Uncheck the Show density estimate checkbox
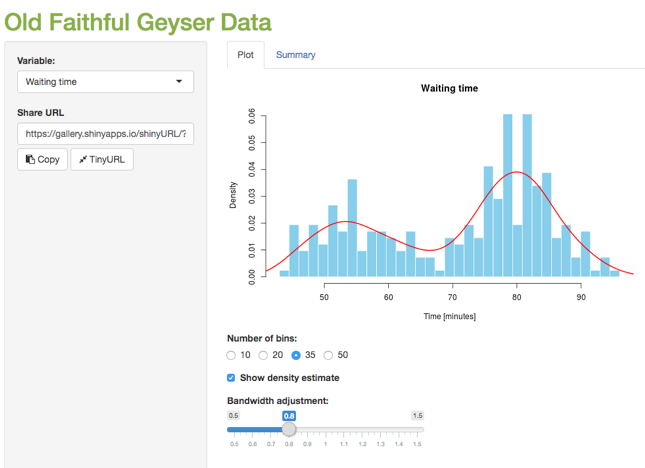This screenshot has width=645, height=468. pos(232,378)
